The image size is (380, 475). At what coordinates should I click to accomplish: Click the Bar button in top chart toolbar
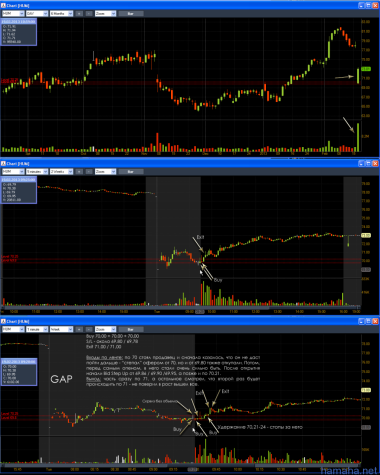coord(131,14)
